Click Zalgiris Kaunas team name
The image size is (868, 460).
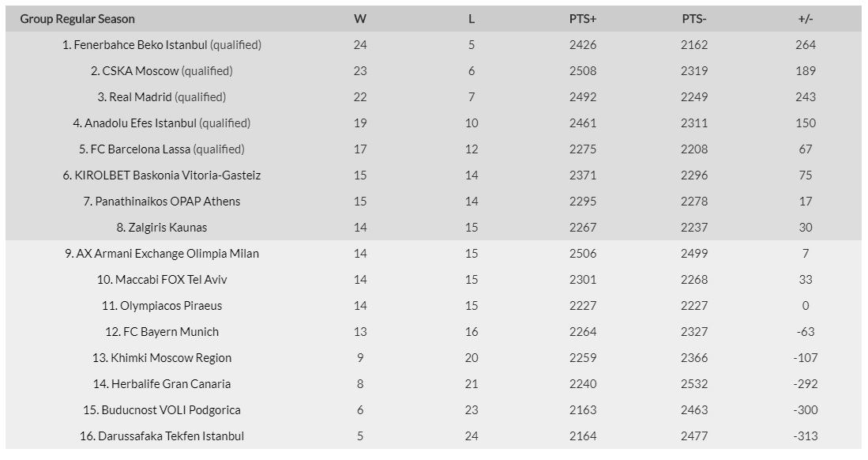click(167, 227)
